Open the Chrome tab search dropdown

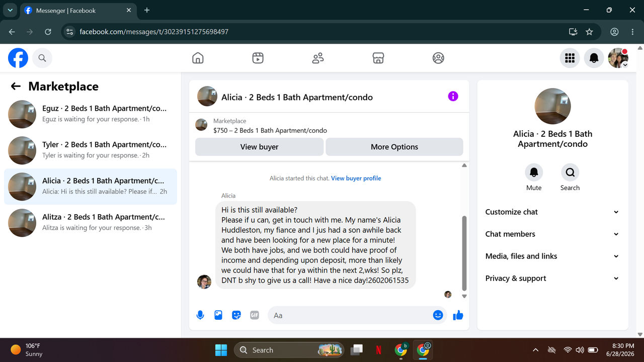(x=10, y=10)
